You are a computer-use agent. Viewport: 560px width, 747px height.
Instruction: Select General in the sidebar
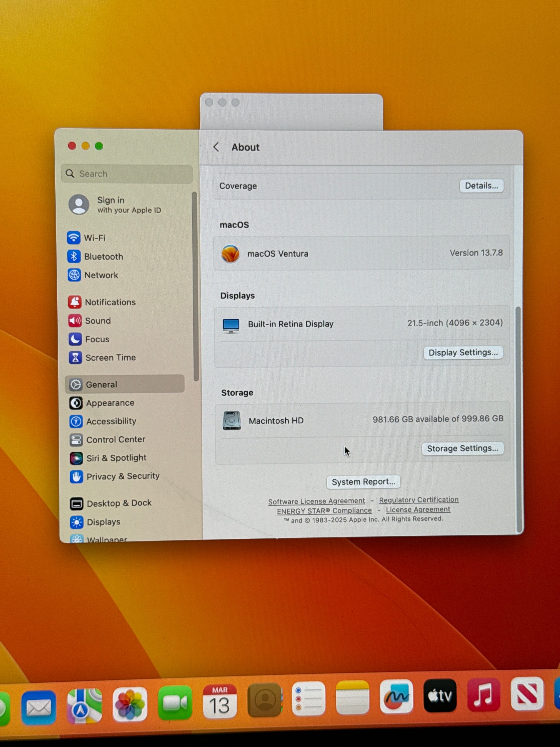pyautogui.click(x=125, y=384)
